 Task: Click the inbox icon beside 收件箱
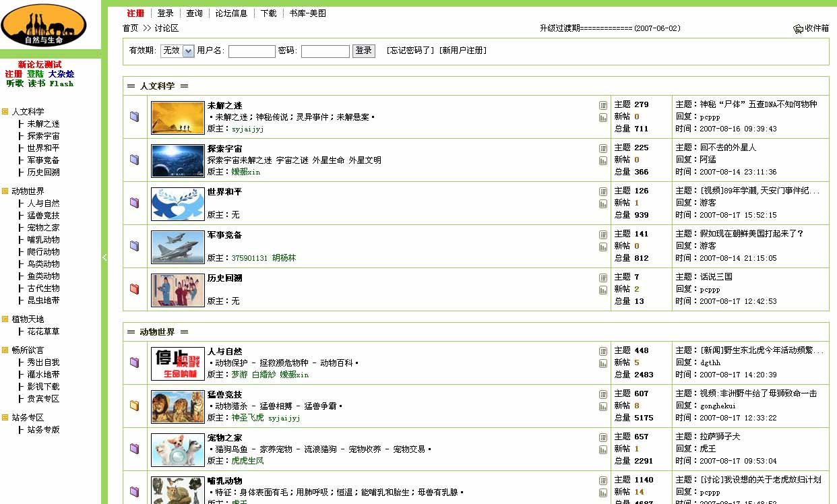click(799, 28)
